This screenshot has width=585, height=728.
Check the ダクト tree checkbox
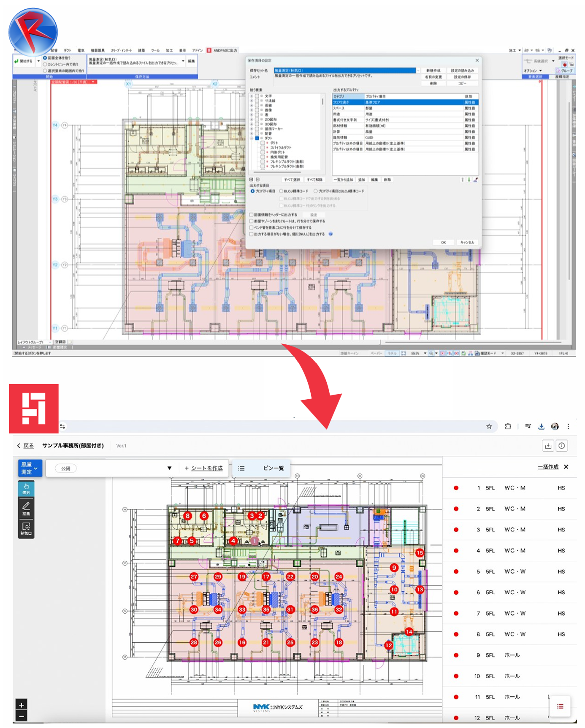[x=257, y=138]
